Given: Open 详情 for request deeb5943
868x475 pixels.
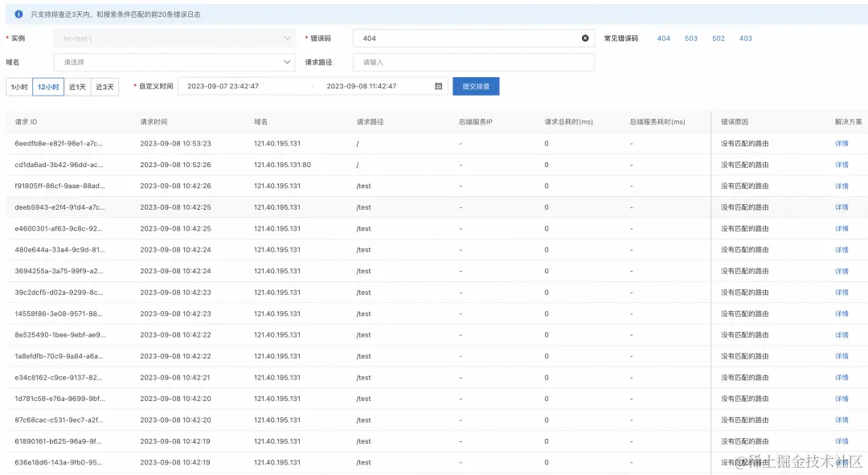Looking at the screenshot, I should (841, 207).
